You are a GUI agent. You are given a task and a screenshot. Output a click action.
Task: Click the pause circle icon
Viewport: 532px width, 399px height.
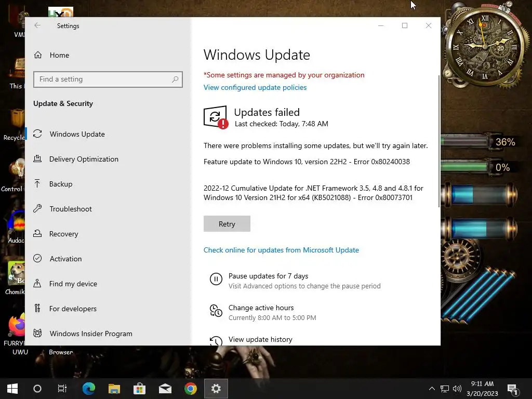pos(216,279)
